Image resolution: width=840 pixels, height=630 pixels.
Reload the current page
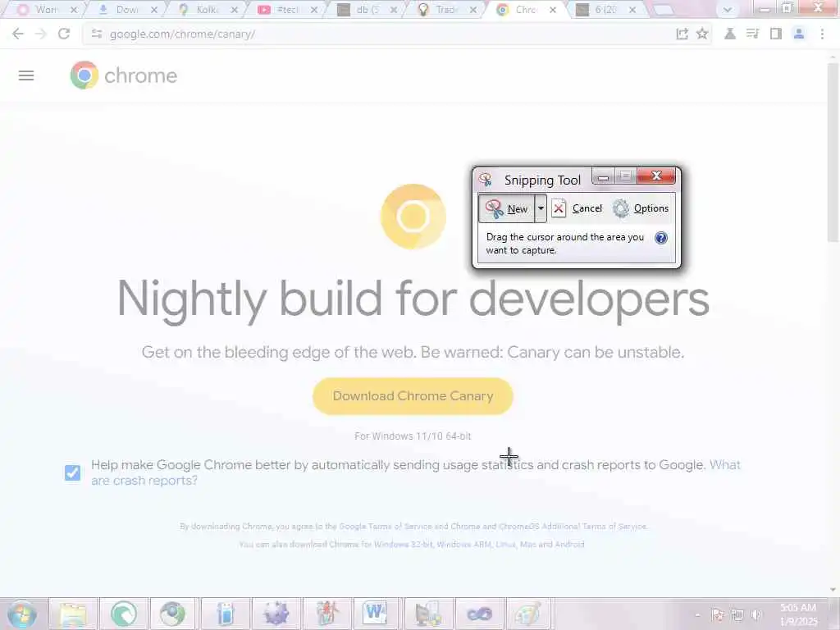(64, 34)
